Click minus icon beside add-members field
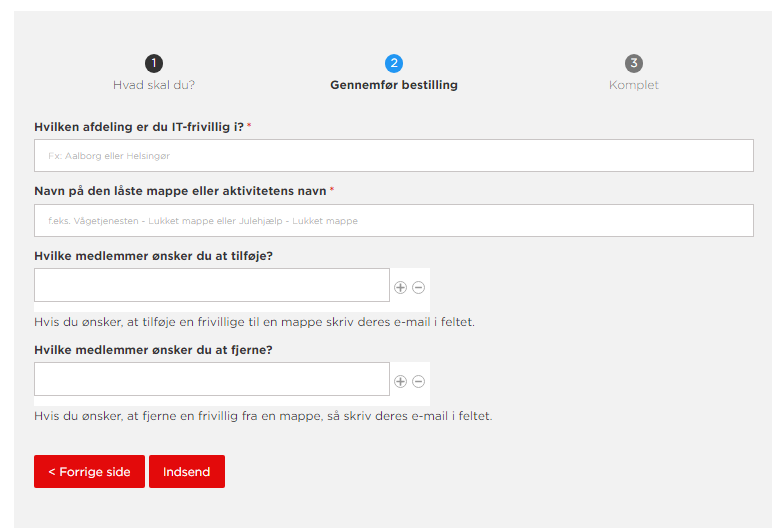772x531 pixels. click(418, 287)
